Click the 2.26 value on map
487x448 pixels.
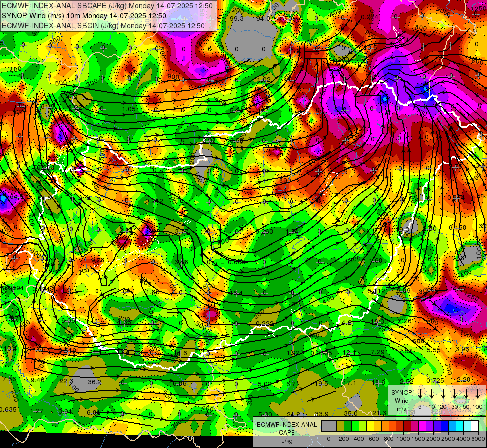405,321
